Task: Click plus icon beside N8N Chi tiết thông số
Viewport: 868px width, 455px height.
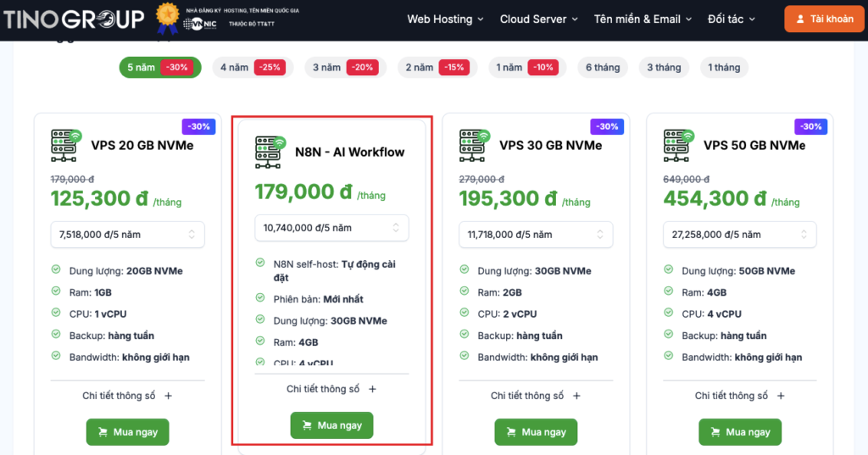Action: click(x=373, y=389)
